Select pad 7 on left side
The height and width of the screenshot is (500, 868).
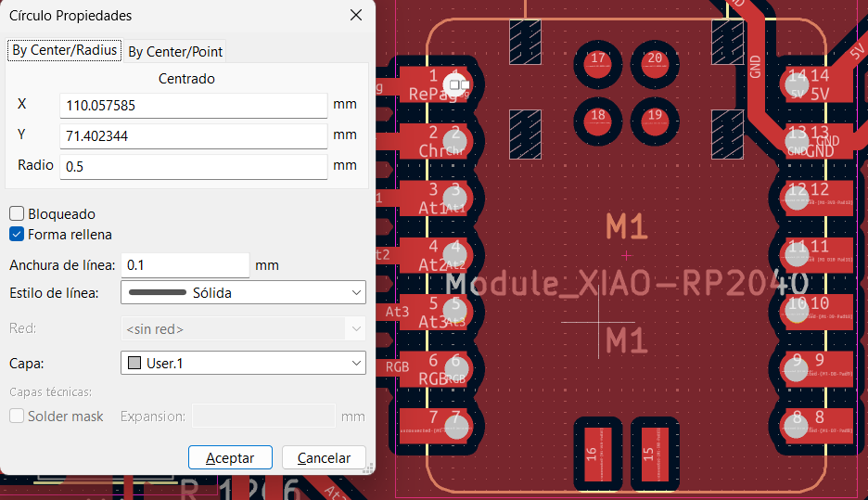[436, 426]
